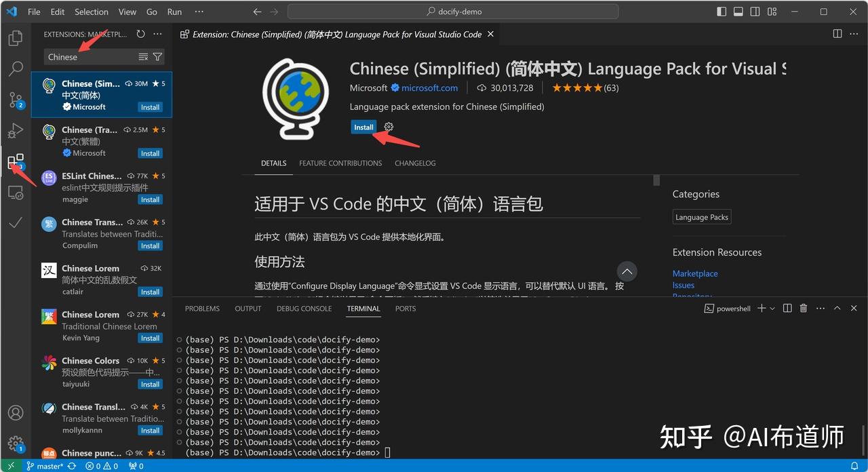868x472 pixels.
Task: Toggle the Panel layout control in title bar
Action: pyautogui.click(x=738, y=12)
